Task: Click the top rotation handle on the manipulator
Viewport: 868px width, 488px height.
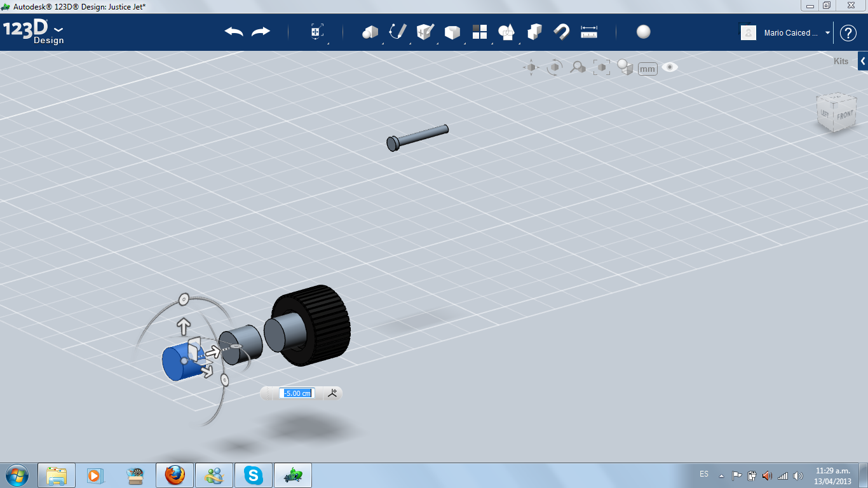Action: 184,299
